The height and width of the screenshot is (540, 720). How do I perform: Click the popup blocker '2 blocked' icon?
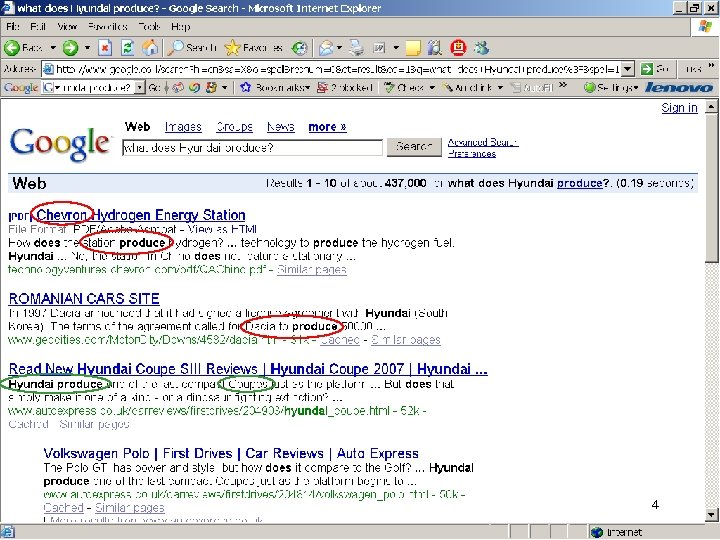point(345,87)
